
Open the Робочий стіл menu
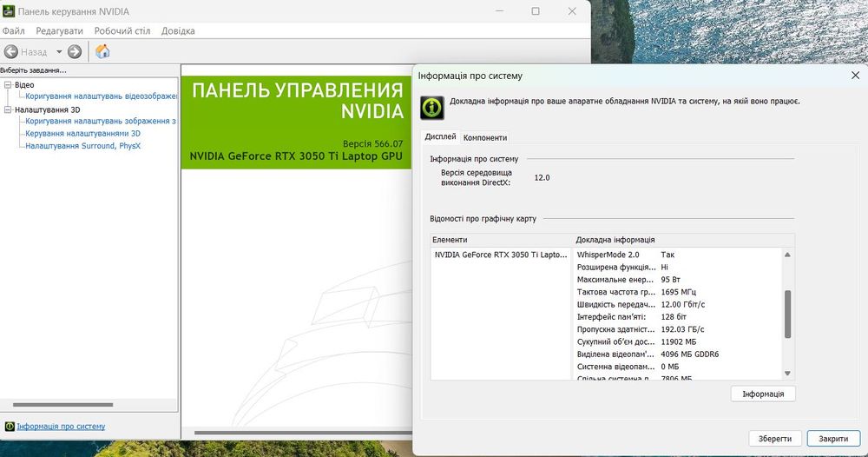(x=122, y=31)
